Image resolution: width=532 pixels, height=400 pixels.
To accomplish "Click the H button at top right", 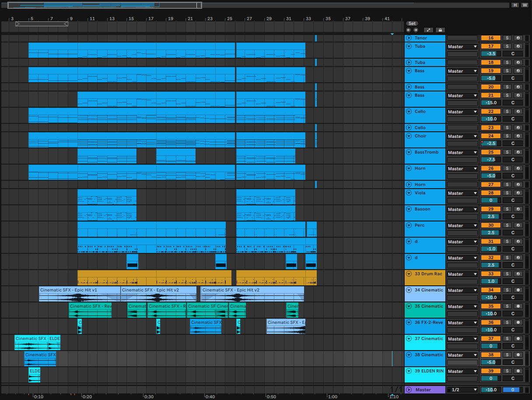I will tap(515, 5).
